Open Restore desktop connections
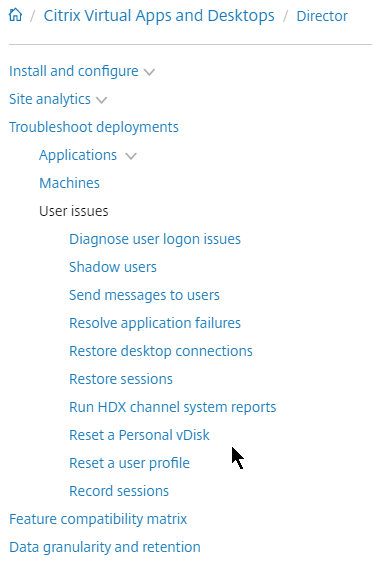Image resolution: width=376 pixels, height=567 pixels. pyautogui.click(x=161, y=351)
